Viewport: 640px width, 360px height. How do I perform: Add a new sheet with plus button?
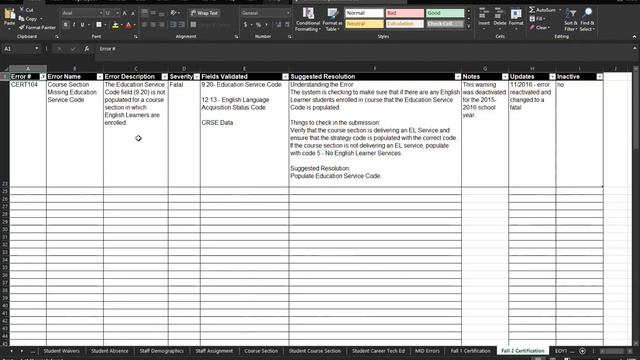pos(582,351)
